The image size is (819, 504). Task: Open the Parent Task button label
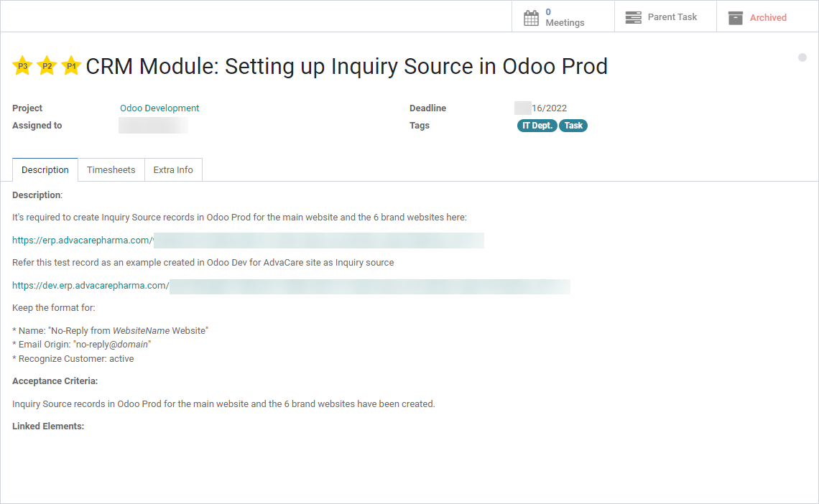pyautogui.click(x=672, y=17)
